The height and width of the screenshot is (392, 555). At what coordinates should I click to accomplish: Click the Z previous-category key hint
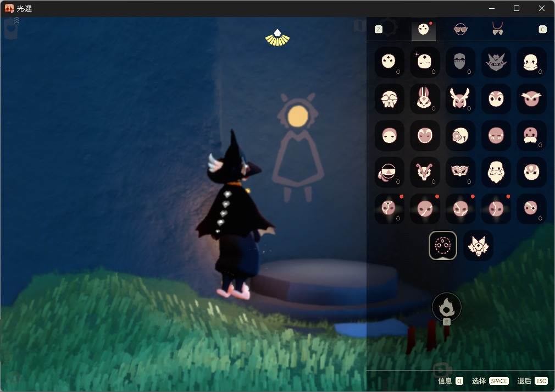[x=379, y=29]
